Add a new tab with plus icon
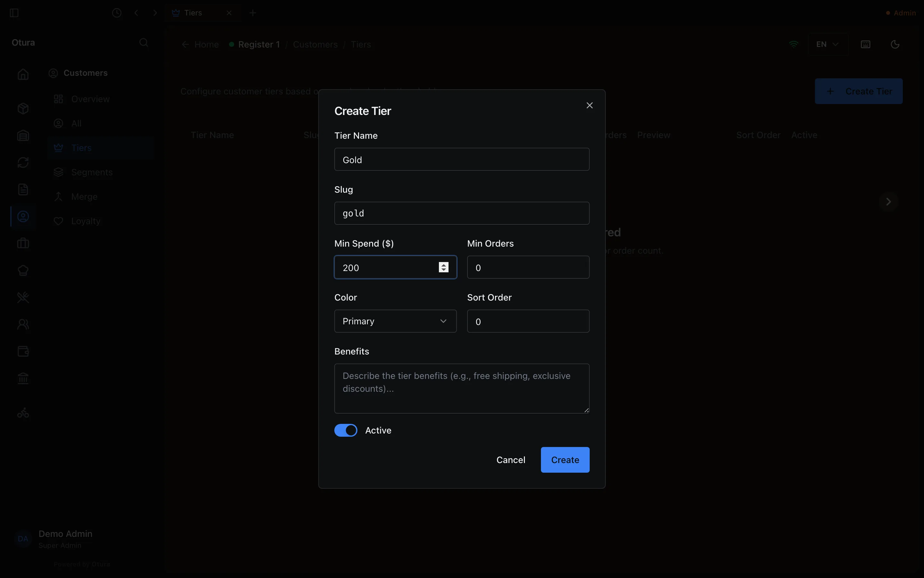The image size is (924, 578). tap(253, 13)
